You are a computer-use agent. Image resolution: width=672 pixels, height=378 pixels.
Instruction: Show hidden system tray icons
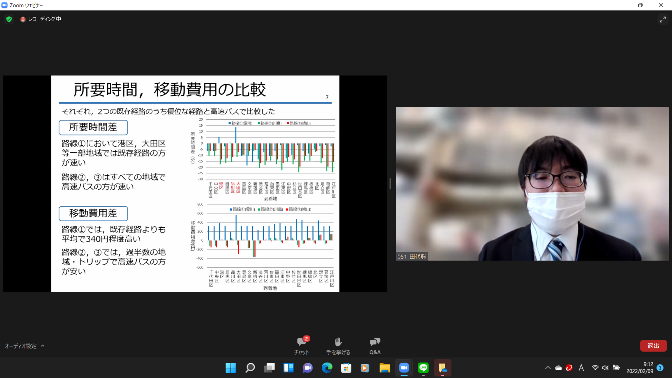click(548, 368)
